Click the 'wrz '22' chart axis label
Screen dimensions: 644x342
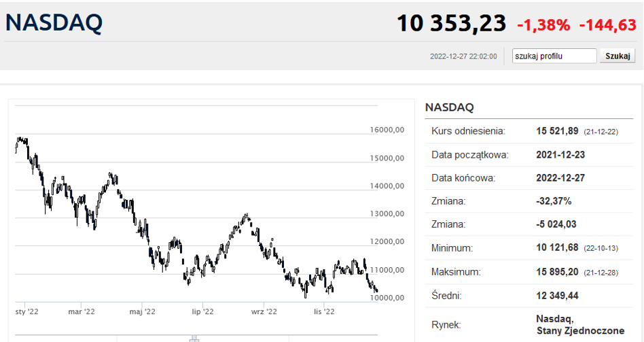tap(264, 311)
